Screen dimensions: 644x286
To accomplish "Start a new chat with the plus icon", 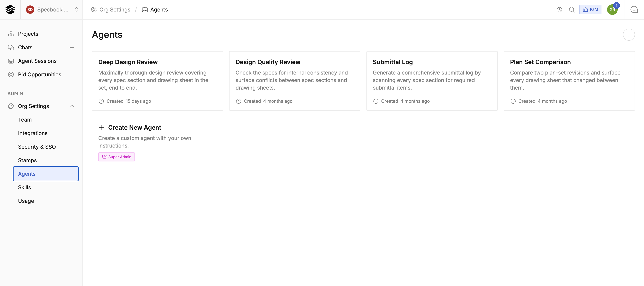I will [x=72, y=47].
